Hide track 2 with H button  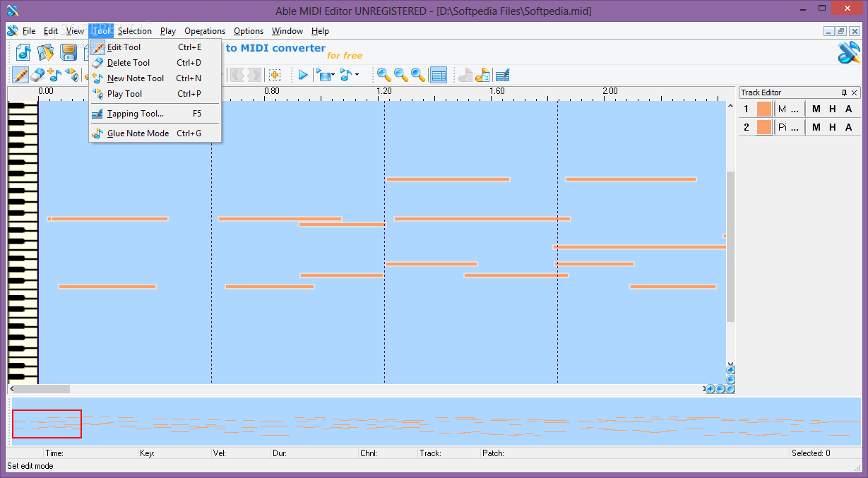pos(833,127)
